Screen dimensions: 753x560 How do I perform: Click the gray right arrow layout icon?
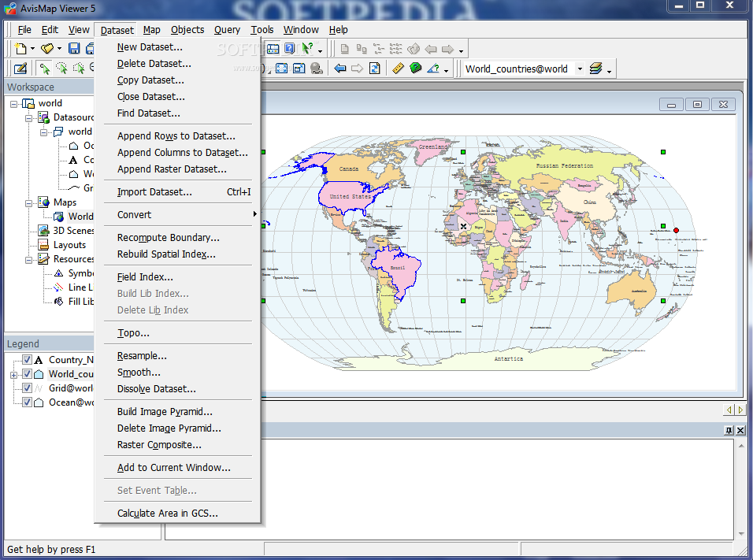pyautogui.click(x=447, y=49)
